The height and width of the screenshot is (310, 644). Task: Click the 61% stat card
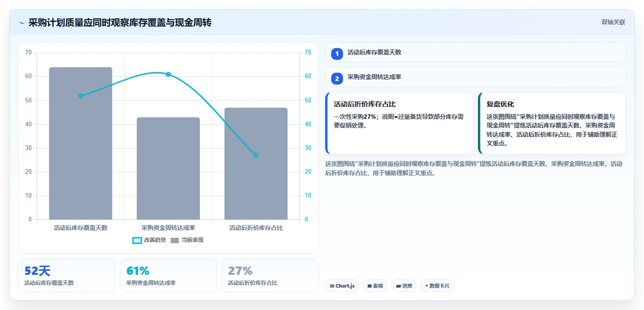(168, 275)
